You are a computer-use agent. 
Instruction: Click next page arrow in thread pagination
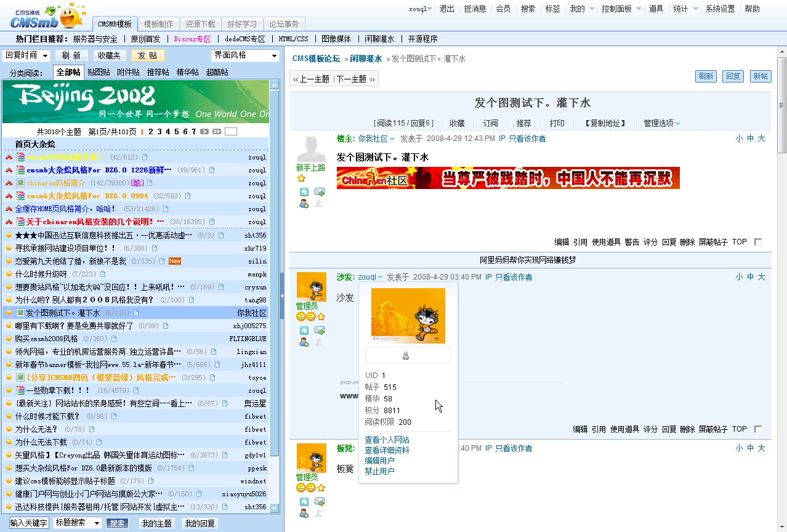pyautogui.click(x=205, y=131)
